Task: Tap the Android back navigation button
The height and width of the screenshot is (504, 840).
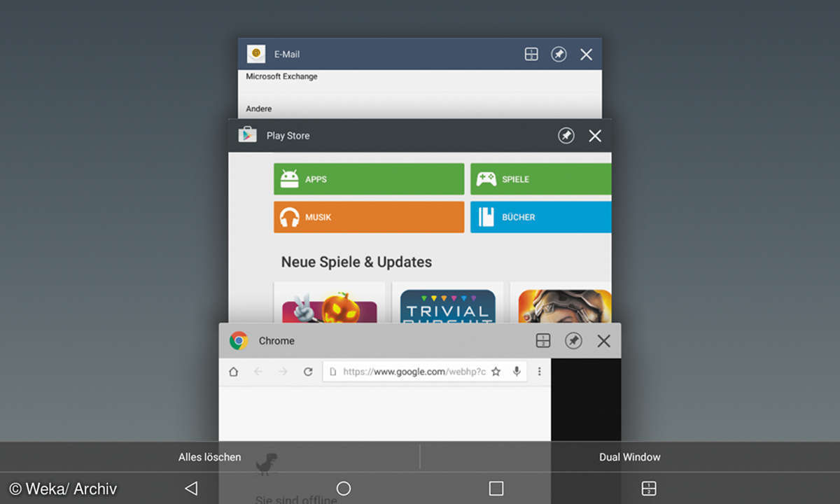Action: [191, 488]
